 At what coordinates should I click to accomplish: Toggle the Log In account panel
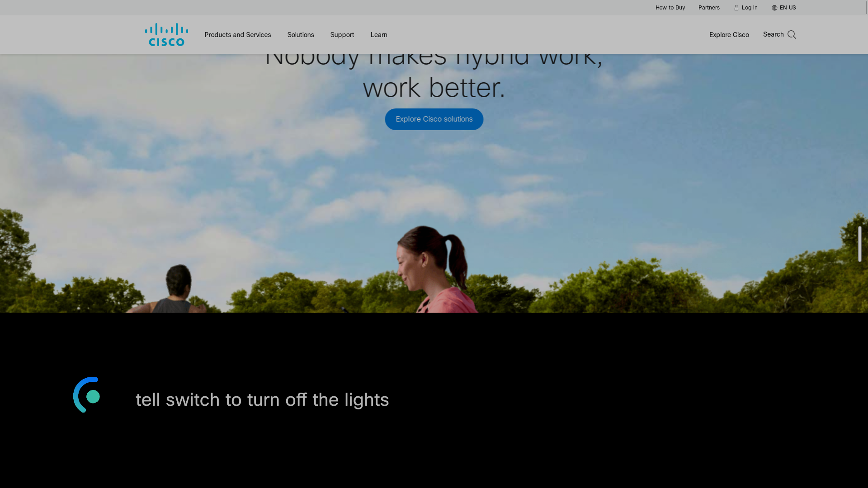(x=745, y=7)
